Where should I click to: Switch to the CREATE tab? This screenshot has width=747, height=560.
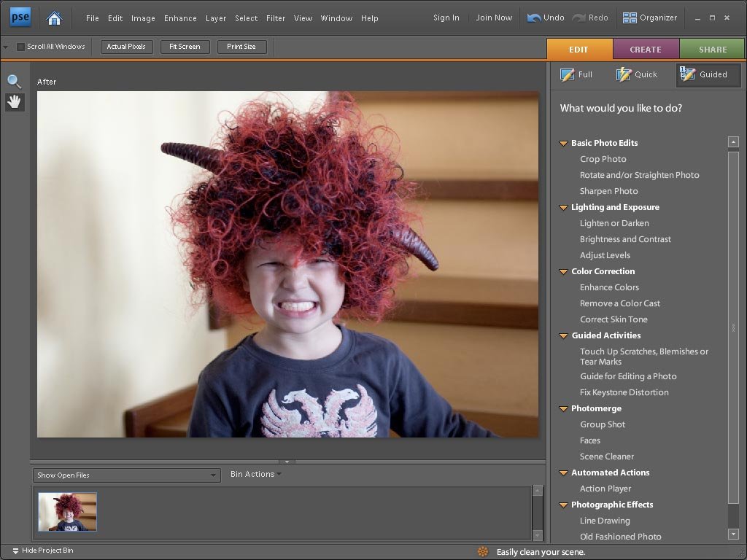pyautogui.click(x=646, y=50)
